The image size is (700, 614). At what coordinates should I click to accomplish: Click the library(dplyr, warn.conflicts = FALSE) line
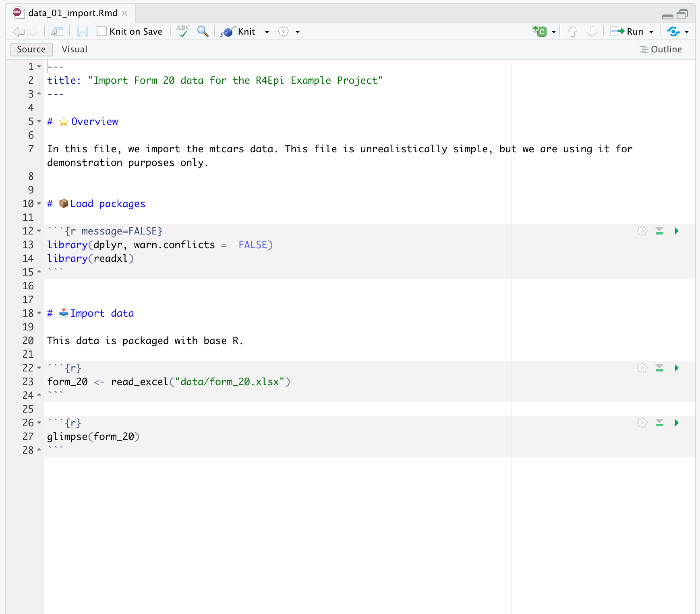[x=160, y=245]
